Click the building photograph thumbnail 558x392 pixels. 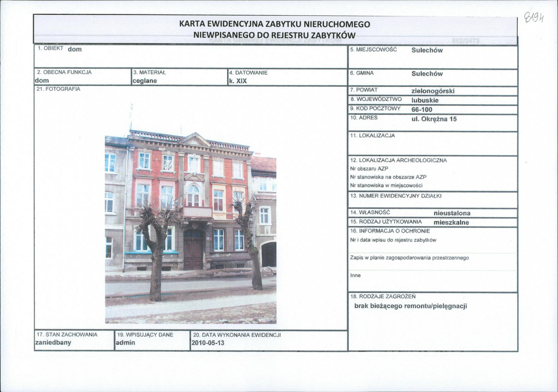(x=190, y=227)
